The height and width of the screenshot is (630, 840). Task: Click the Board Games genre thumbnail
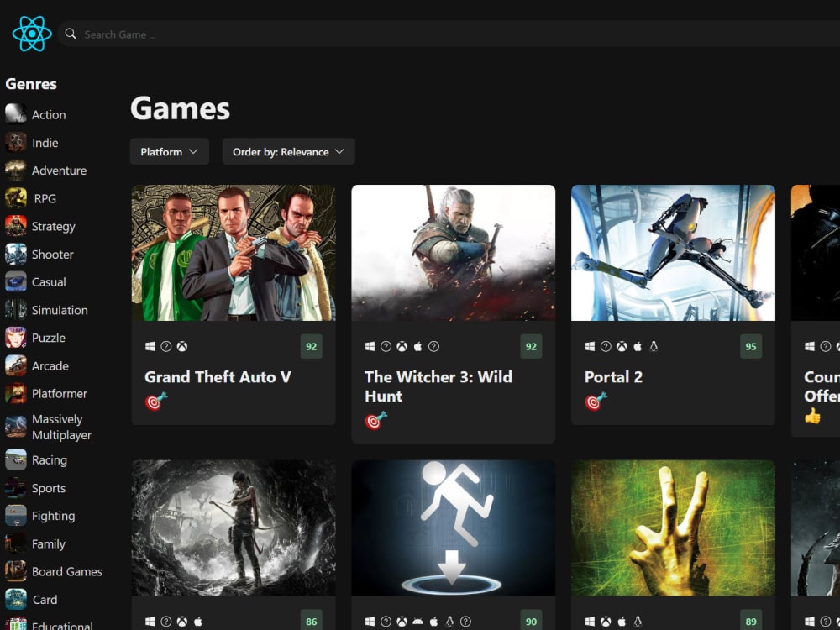[x=15, y=570]
